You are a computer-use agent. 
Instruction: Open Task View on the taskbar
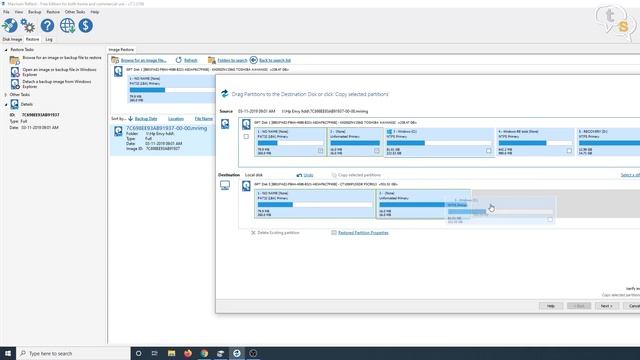[x=155, y=353]
